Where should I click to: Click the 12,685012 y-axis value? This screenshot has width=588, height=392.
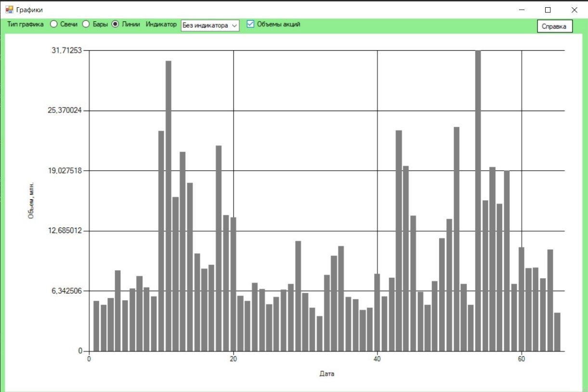65,230
